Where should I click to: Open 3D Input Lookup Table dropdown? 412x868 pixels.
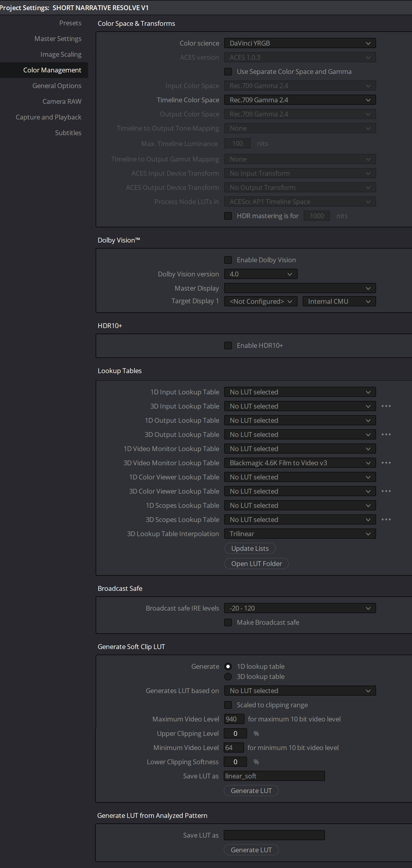300,406
